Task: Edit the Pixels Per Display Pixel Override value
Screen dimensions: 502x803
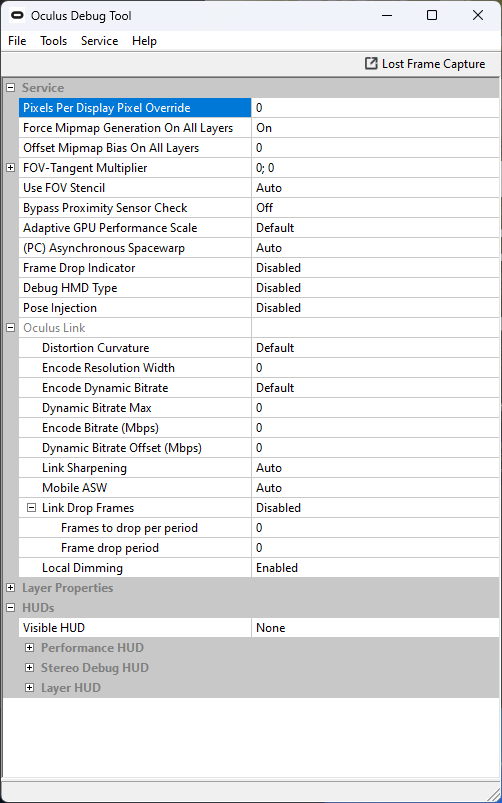Action: 375,108
